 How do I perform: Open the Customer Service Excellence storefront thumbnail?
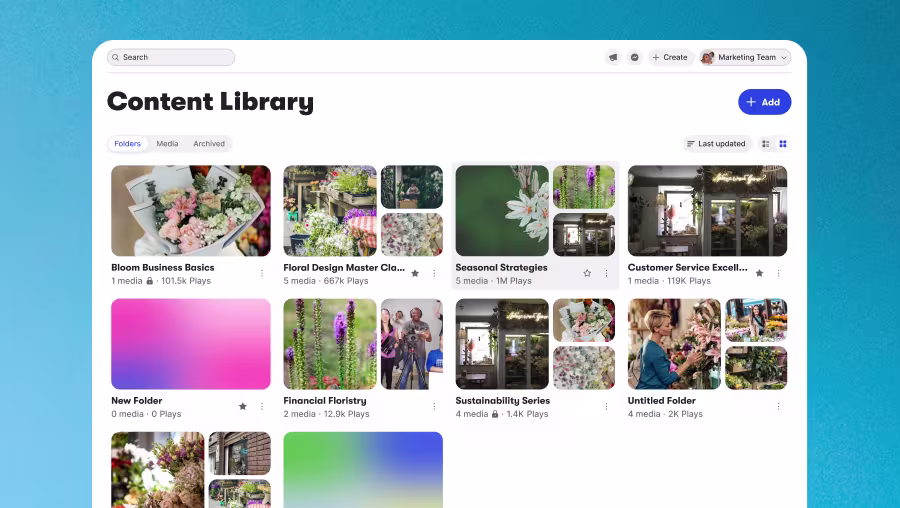pos(707,211)
